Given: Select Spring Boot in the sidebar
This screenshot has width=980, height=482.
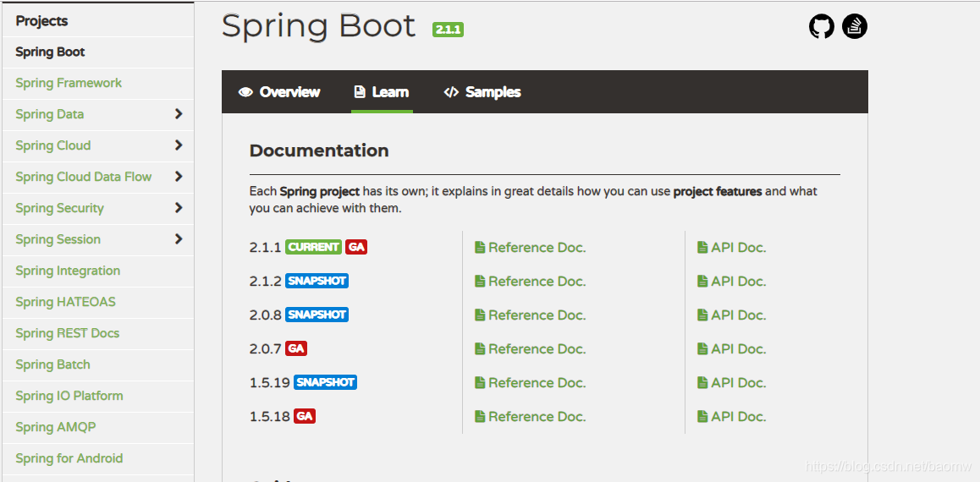Looking at the screenshot, I should [x=50, y=52].
